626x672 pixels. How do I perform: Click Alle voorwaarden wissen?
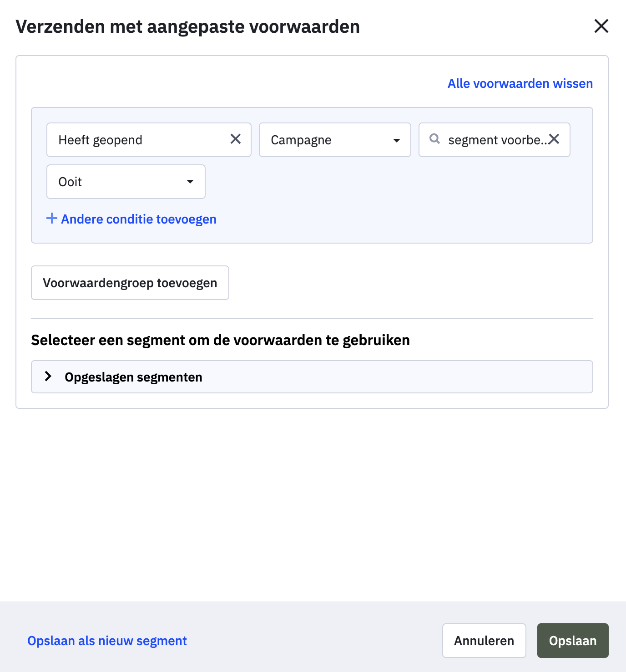520,83
